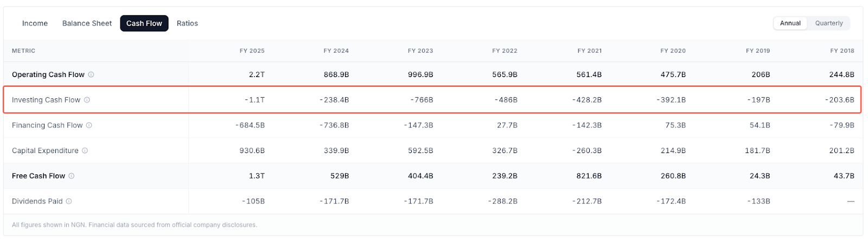Open the Ratios tab
This screenshot has height=241, width=868.
187,23
